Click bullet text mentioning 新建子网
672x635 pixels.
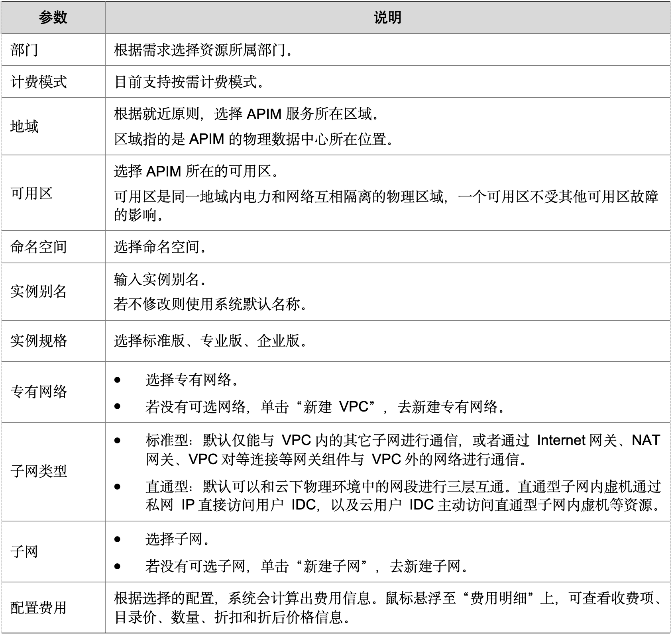click(307, 566)
